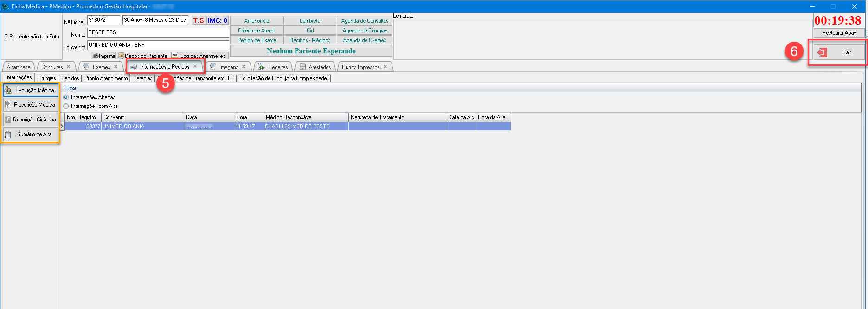
Task: Click the Agenda de Consultas button
Action: 365,21
